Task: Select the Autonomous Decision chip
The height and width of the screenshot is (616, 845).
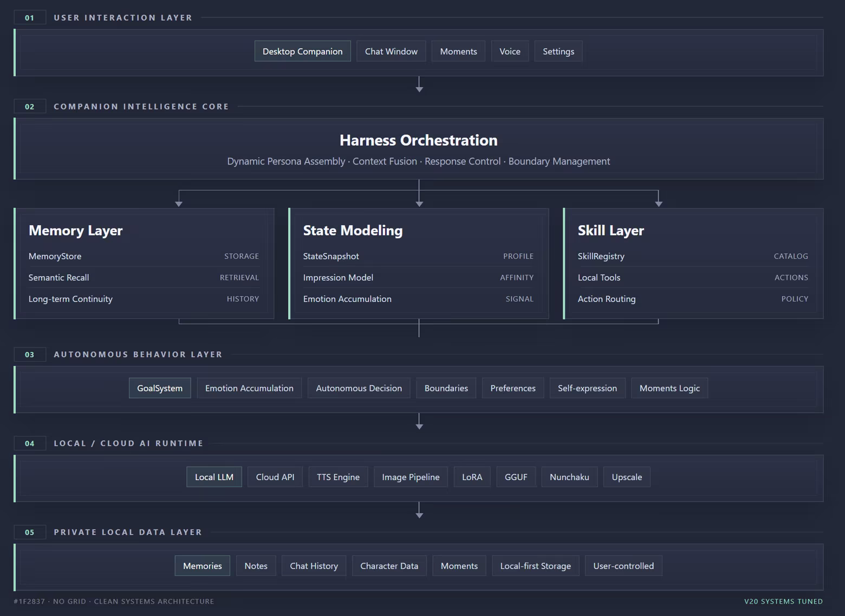Action: click(x=359, y=388)
